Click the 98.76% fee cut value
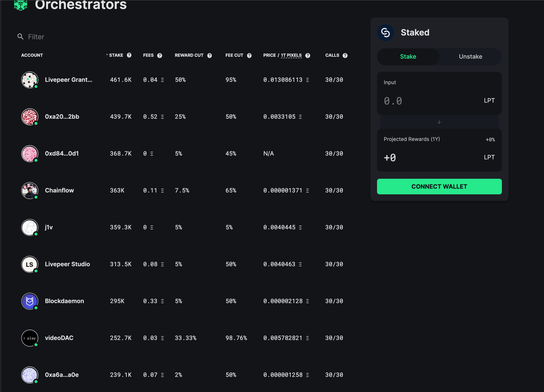 click(x=236, y=338)
